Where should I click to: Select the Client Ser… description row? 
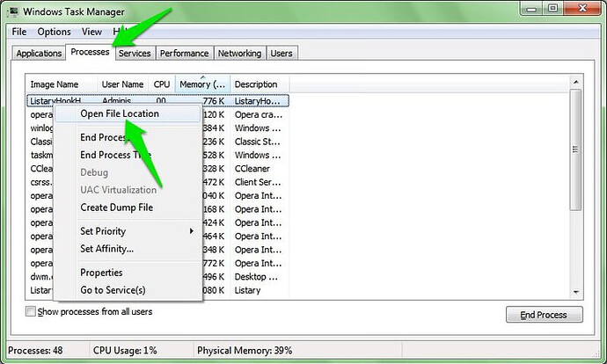pos(258,182)
